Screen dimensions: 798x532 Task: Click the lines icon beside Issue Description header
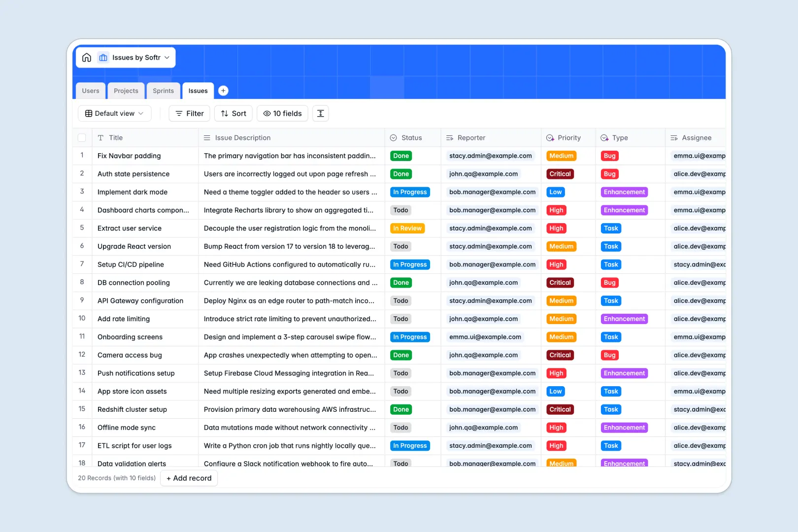click(x=207, y=137)
